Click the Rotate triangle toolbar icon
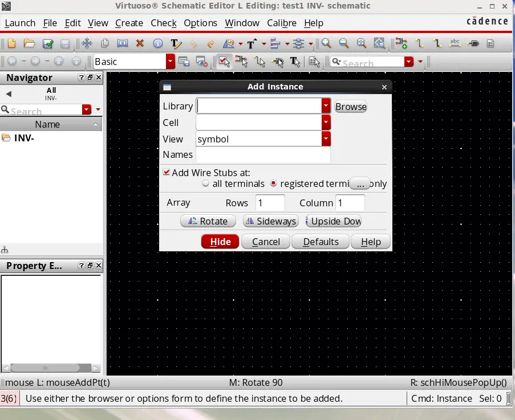The width and height of the screenshot is (515, 420). pyautogui.click(x=229, y=43)
